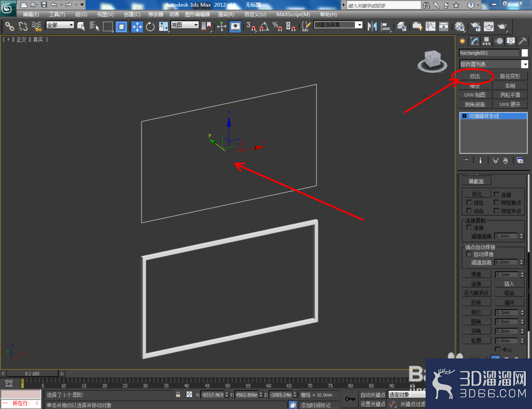
Task: Switch to the Hierarchy command panel tab
Action: pyautogui.click(x=487, y=41)
